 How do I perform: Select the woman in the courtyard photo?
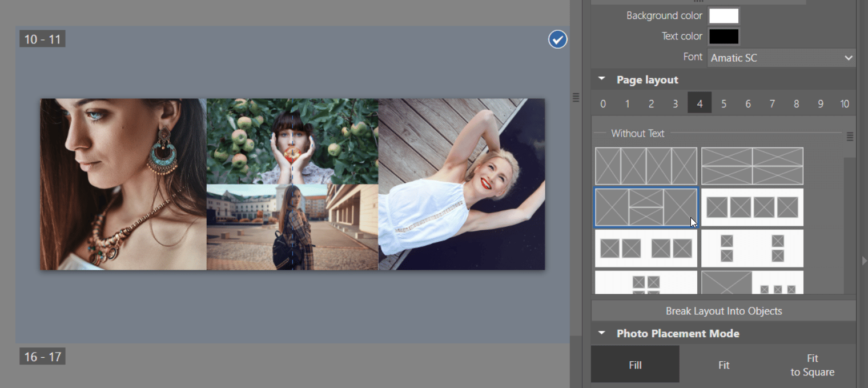[x=292, y=227]
